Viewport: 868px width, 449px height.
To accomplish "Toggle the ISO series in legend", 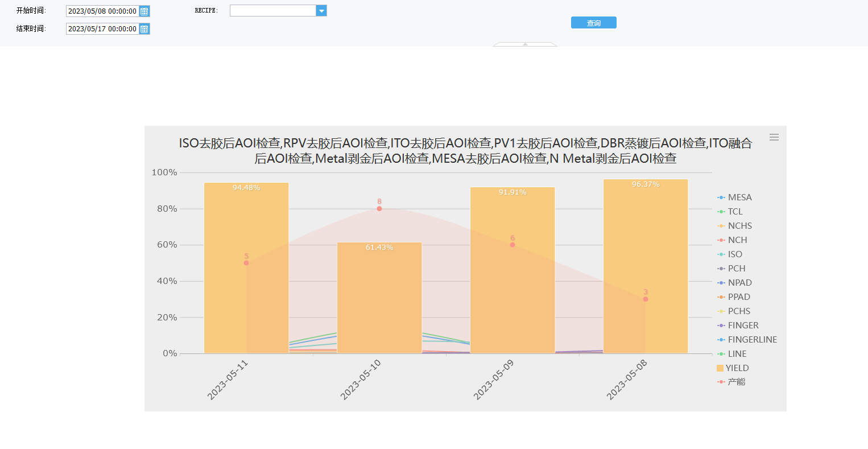I will click(730, 254).
